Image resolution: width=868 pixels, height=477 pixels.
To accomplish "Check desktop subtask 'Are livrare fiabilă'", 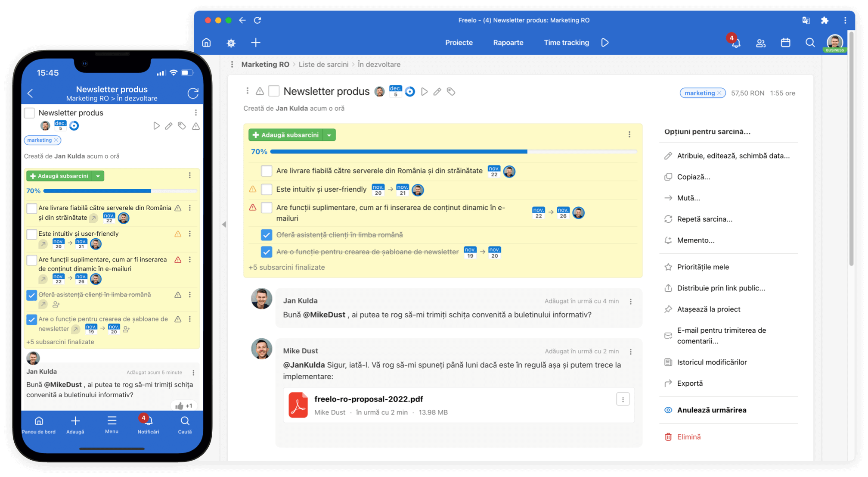I will (267, 171).
